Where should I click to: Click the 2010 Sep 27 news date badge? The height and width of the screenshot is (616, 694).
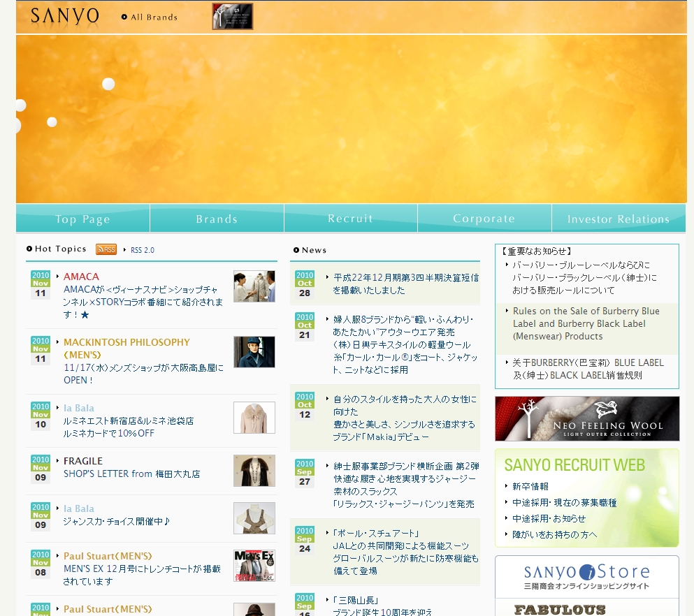[305, 473]
